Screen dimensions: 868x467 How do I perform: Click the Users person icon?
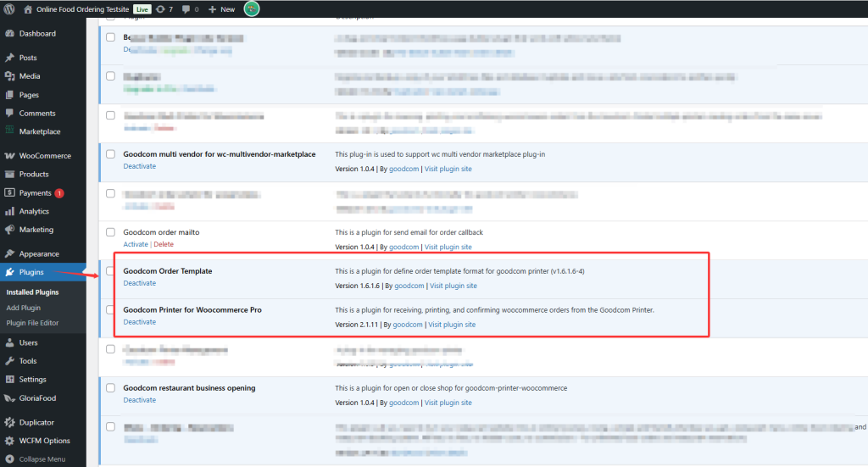[x=9, y=342]
